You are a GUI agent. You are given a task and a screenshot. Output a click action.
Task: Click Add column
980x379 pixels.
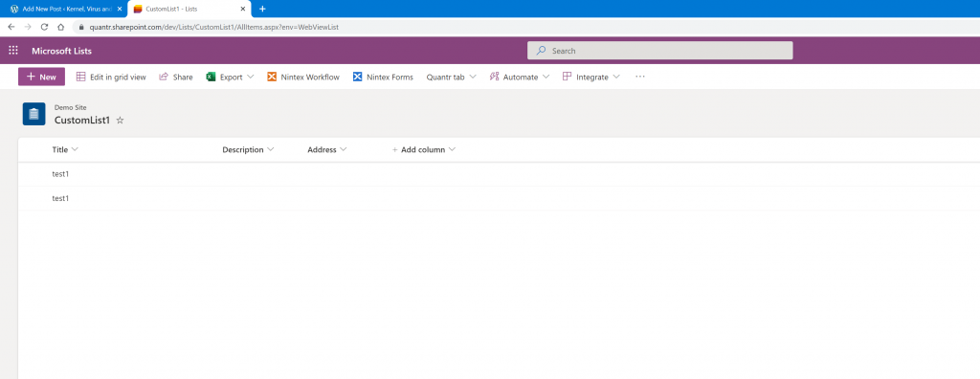(x=424, y=150)
